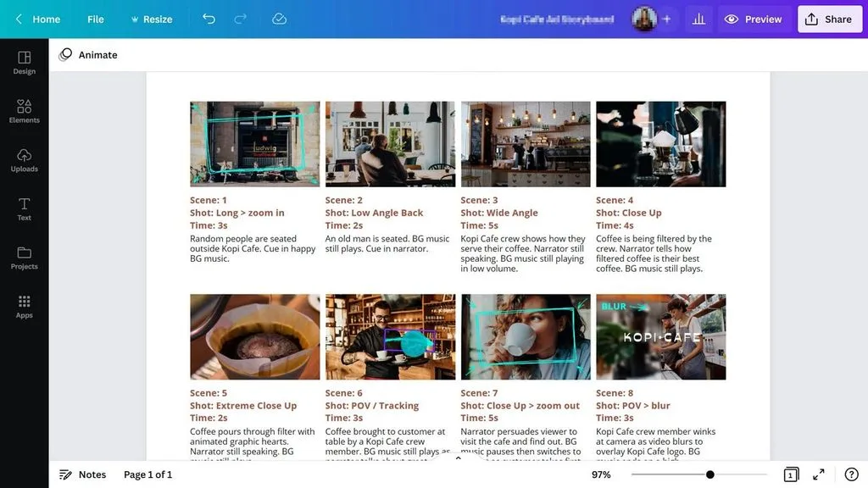868x488 pixels.
Task: Redo the last action
Action: [x=240, y=19]
